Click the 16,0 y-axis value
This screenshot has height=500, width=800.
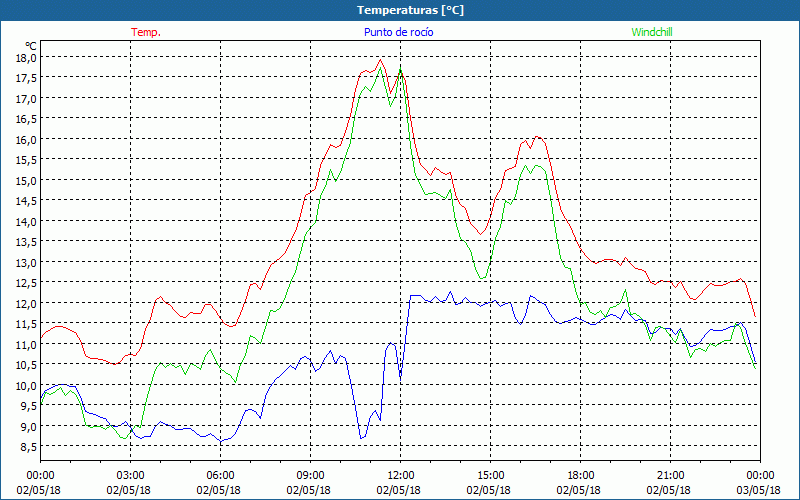click(26, 140)
